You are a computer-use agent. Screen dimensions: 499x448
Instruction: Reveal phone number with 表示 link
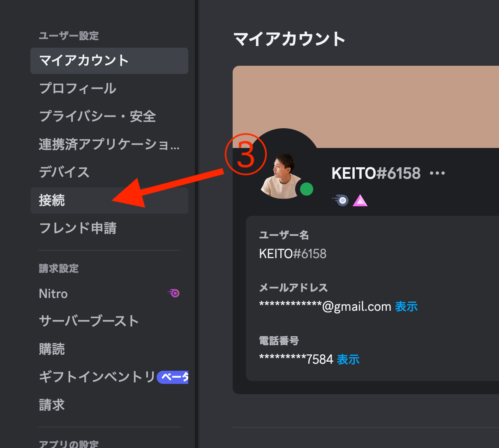348,360
